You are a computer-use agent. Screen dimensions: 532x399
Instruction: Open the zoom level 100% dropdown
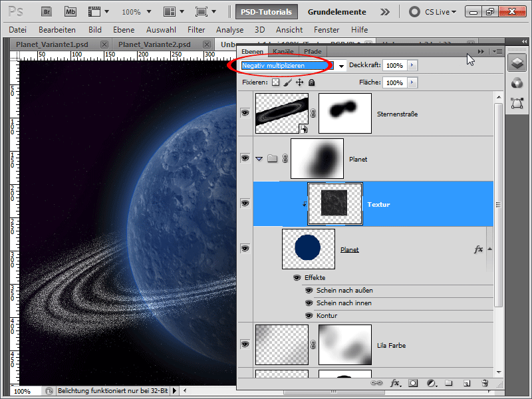pos(148,12)
